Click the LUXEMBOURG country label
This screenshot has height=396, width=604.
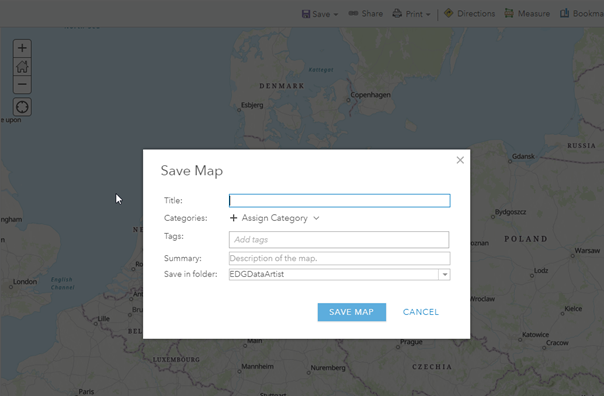[x=176, y=359]
